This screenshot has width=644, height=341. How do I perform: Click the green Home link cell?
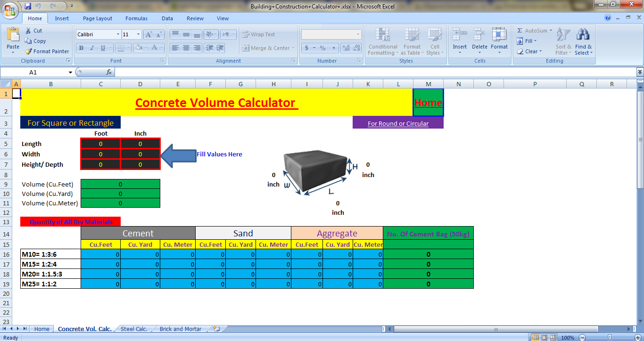tap(428, 103)
